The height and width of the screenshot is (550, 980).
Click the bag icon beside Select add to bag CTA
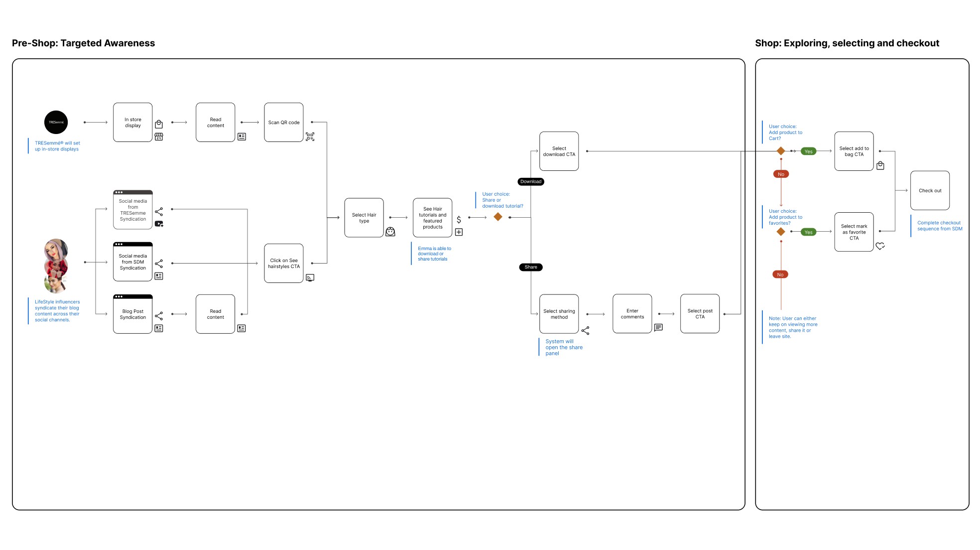tap(880, 165)
